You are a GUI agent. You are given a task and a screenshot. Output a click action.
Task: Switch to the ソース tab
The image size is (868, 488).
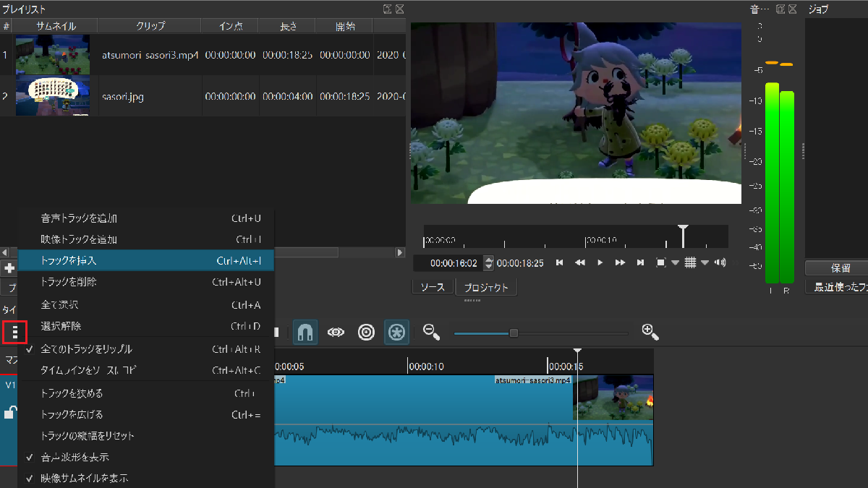tap(433, 287)
